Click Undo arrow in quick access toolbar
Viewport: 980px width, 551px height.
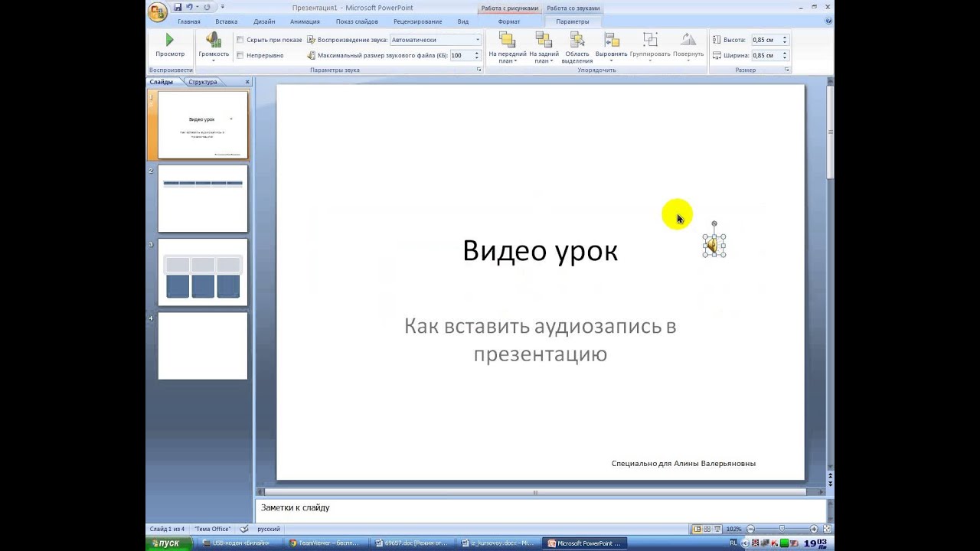tap(189, 7)
